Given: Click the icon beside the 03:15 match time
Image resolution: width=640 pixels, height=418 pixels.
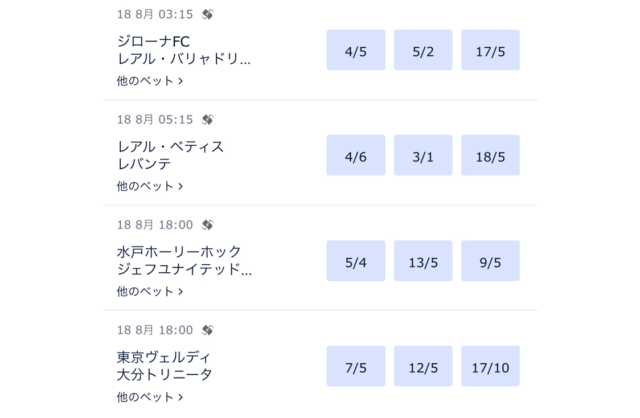Looking at the screenshot, I should (208, 15).
